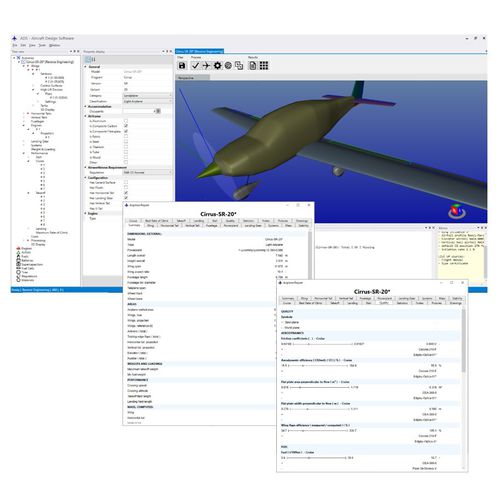Screen dimensions: 500x480
Task: Select Fuselage tab in back report window
Action: 212,226
